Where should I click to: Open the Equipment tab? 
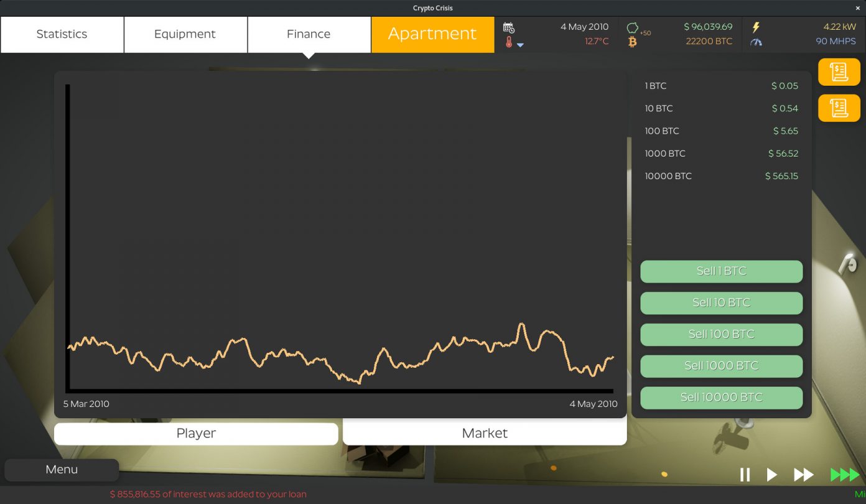(185, 34)
